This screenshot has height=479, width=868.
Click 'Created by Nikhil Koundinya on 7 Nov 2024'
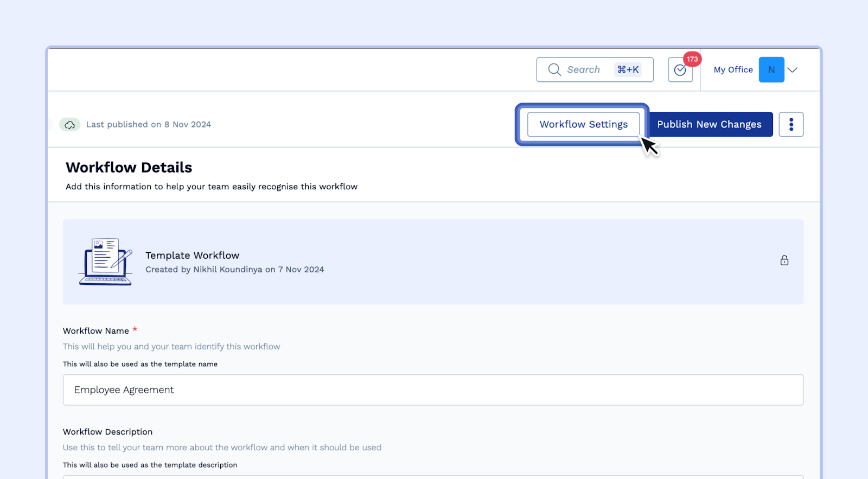pos(234,270)
